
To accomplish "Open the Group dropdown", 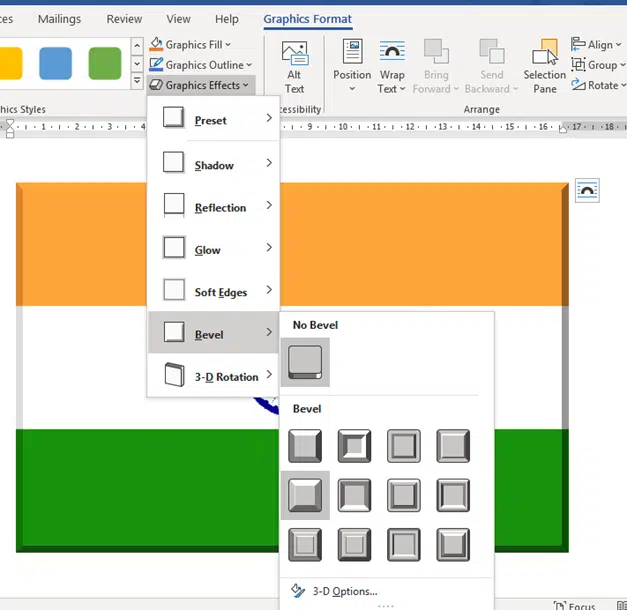I will (598, 65).
